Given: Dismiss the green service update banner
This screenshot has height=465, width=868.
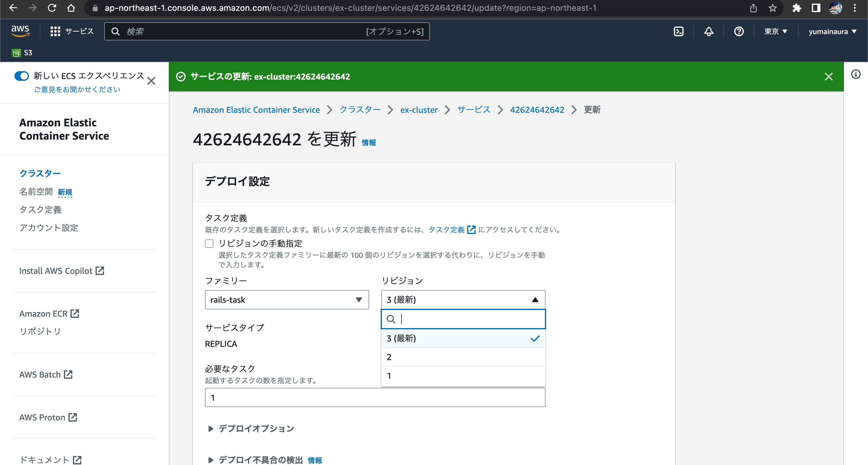Looking at the screenshot, I should click(829, 77).
